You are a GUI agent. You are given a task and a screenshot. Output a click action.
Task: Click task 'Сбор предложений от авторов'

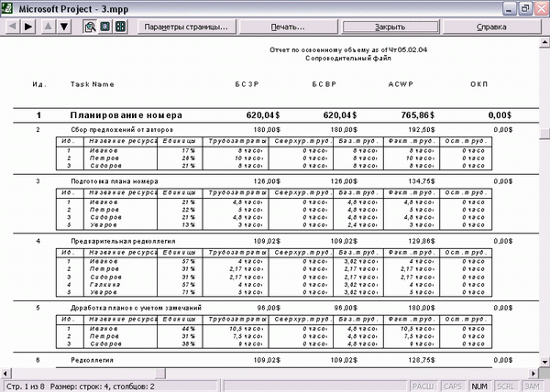pyautogui.click(x=122, y=130)
